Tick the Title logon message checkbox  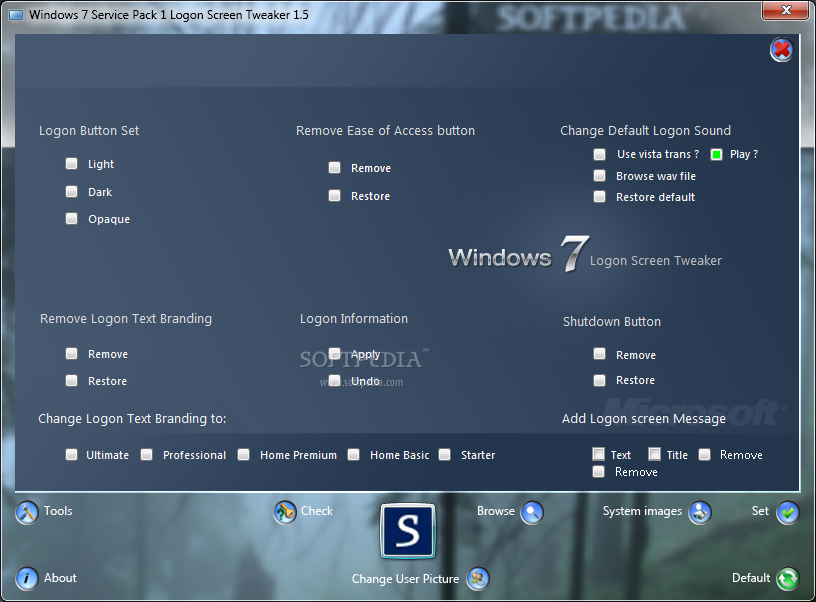654,454
